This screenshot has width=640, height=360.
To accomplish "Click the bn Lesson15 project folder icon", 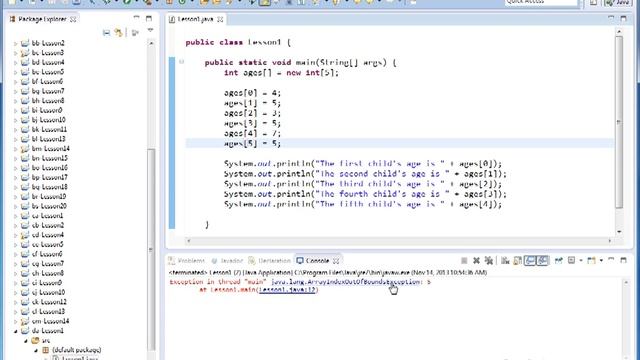I will [x=25, y=158].
